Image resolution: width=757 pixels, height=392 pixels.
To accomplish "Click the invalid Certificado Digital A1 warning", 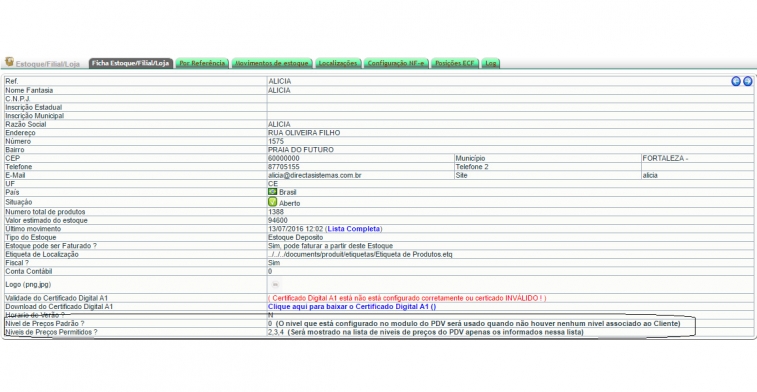I will 407,298.
